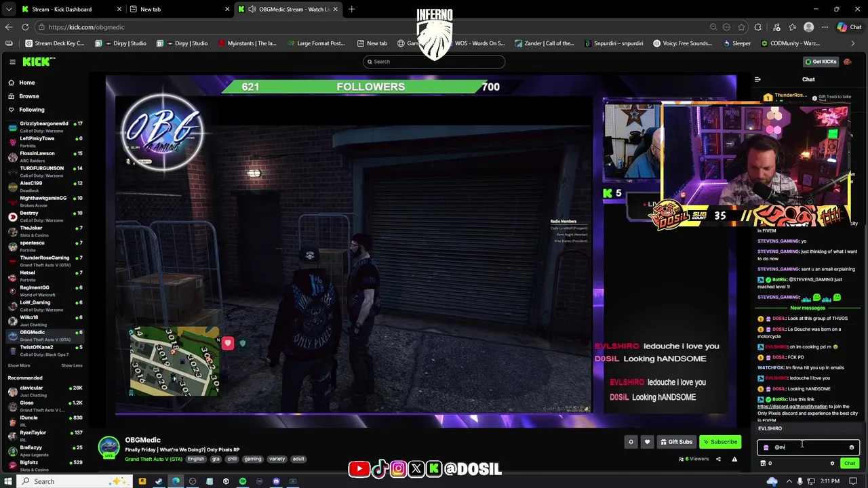Switch to Stream - Kick Dashboard tab
This screenshot has height=488, width=868.
pyautogui.click(x=71, y=9)
